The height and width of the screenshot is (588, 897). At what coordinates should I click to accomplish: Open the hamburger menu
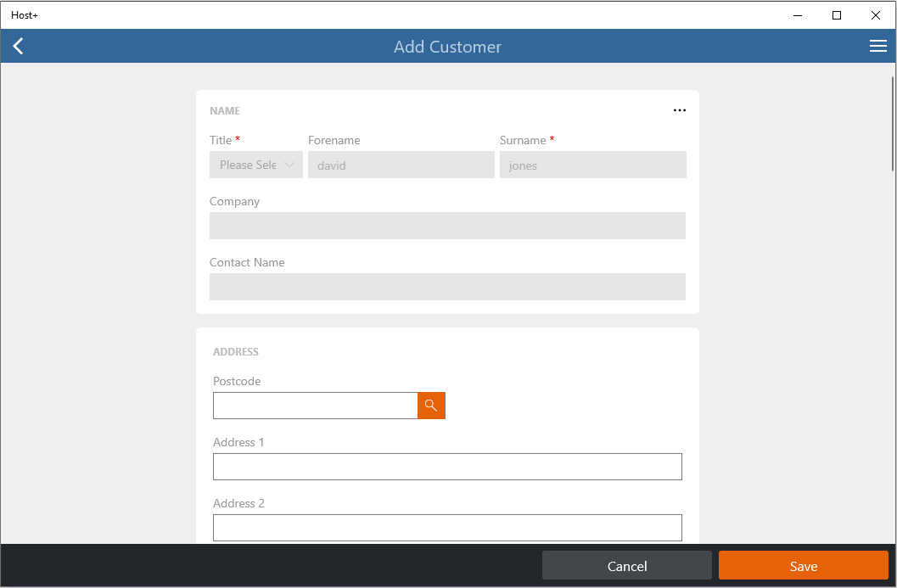(878, 47)
